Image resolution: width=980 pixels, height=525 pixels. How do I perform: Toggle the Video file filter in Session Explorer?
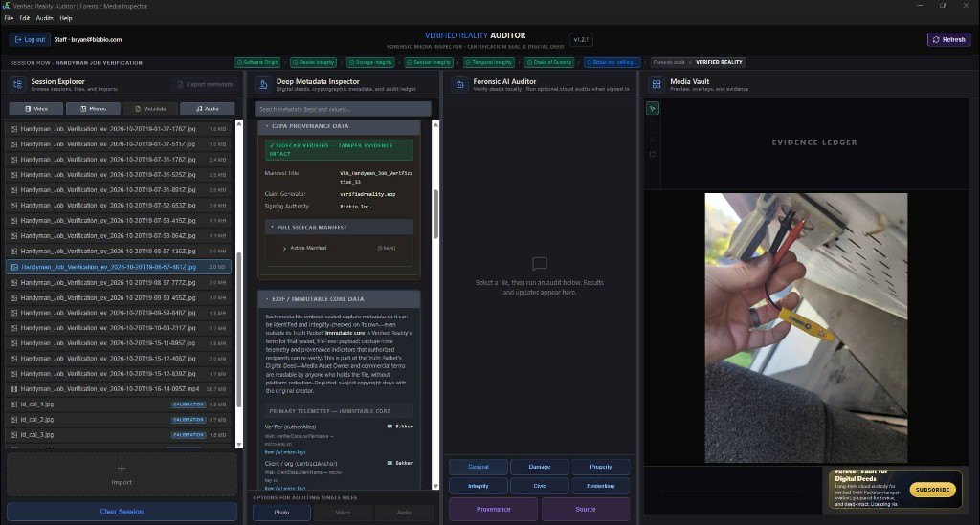tap(35, 109)
